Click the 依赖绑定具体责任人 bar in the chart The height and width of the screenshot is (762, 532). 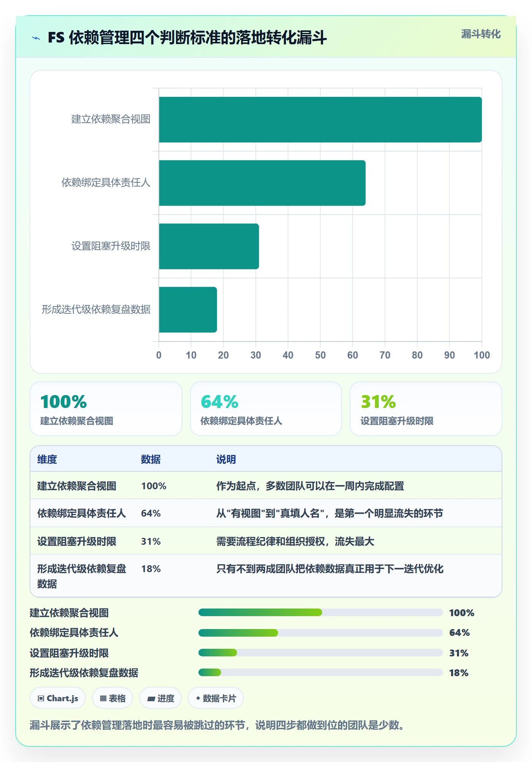point(262,183)
